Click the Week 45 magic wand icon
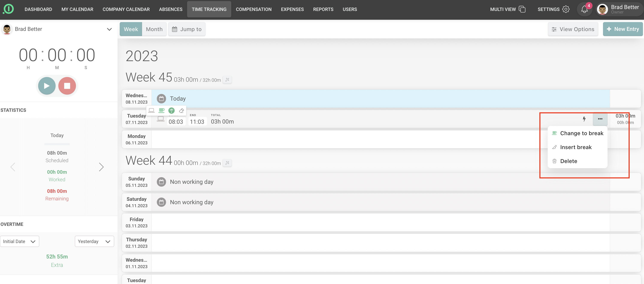The image size is (644, 284). [227, 80]
